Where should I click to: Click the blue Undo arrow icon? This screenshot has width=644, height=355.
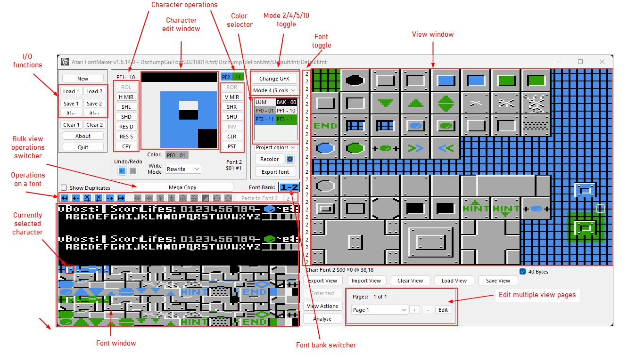pyautogui.click(x=122, y=171)
